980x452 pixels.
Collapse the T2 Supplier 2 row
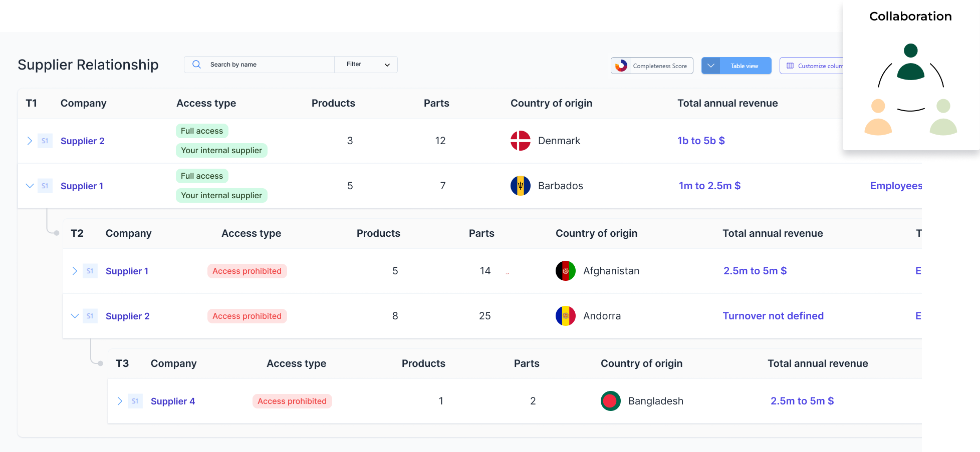(75, 316)
